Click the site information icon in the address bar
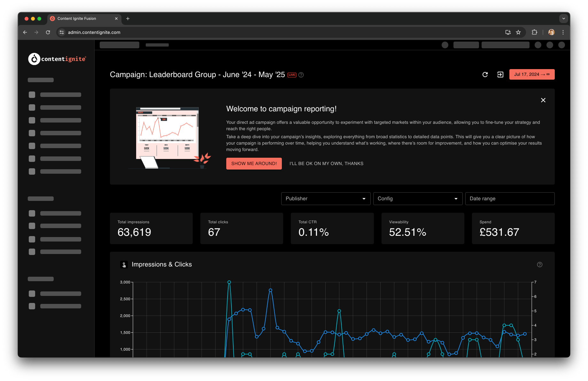This screenshot has width=588, height=381. tap(61, 32)
